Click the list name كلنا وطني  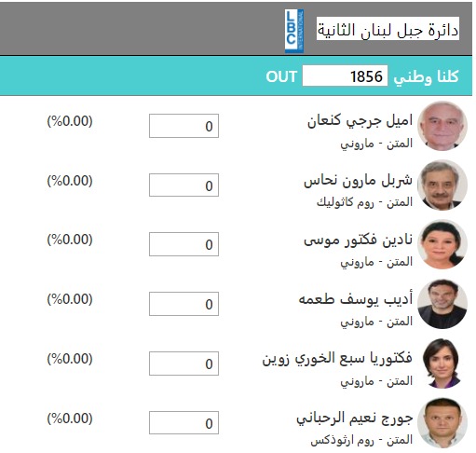tap(426, 76)
